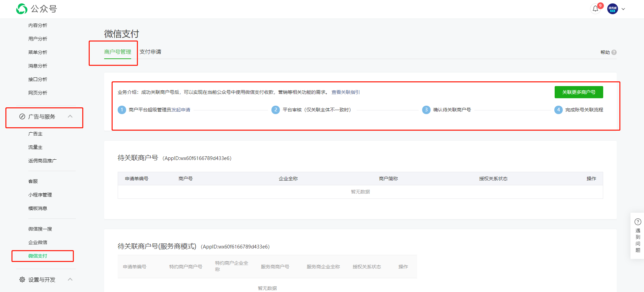The width and height of the screenshot is (644, 292).
Task: Click the 广告与服务 compass icon
Action: click(x=22, y=116)
